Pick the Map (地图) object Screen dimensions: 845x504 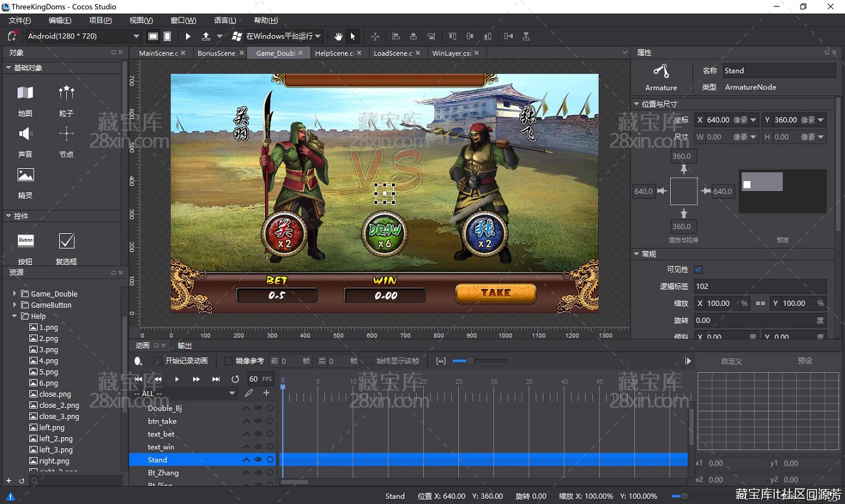(25, 99)
